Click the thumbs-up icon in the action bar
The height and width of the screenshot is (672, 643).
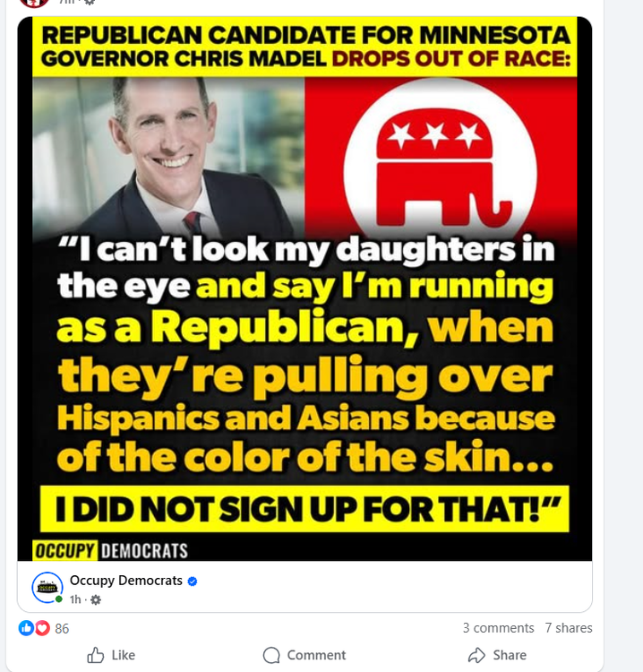click(96, 655)
